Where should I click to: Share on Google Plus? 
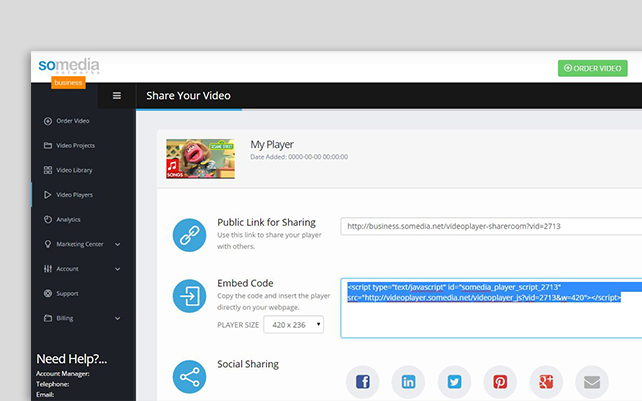tap(546, 382)
